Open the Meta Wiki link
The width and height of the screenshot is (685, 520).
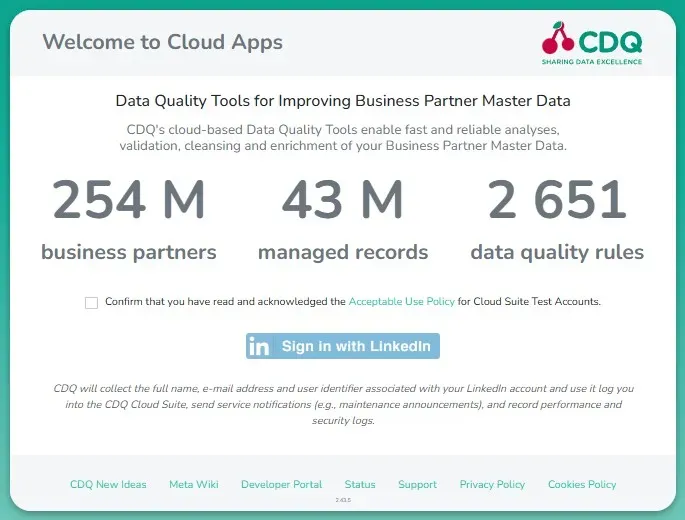194,484
